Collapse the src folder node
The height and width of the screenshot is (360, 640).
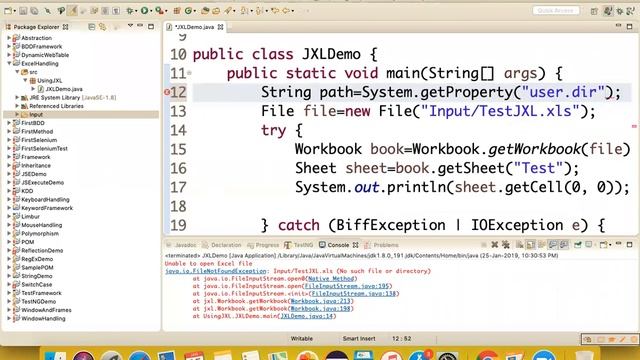[x=17, y=72]
